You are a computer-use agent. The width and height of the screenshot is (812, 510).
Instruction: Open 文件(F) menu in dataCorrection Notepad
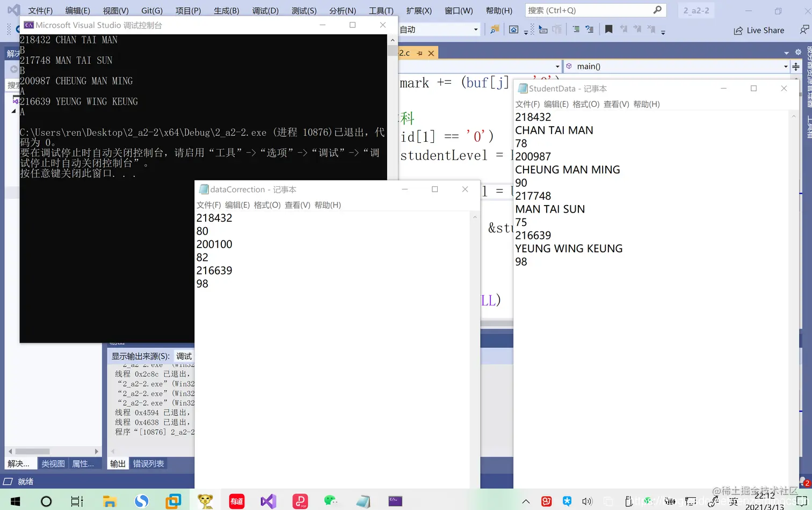tap(209, 205)
